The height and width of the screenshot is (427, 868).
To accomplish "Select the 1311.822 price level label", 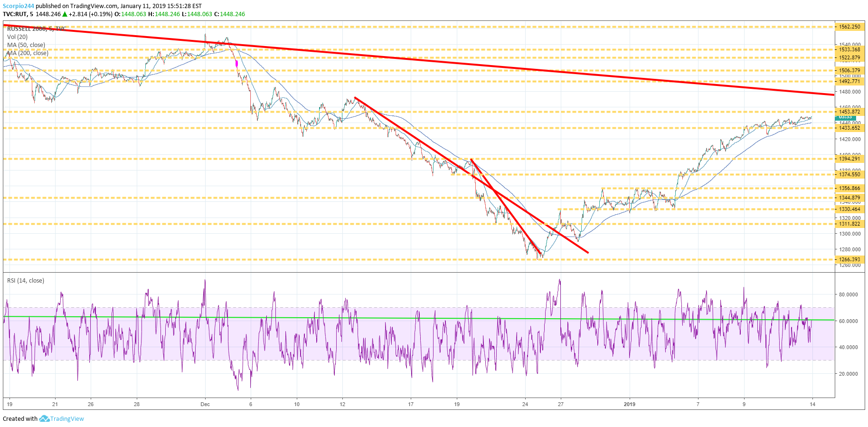I will pos(849,224).
